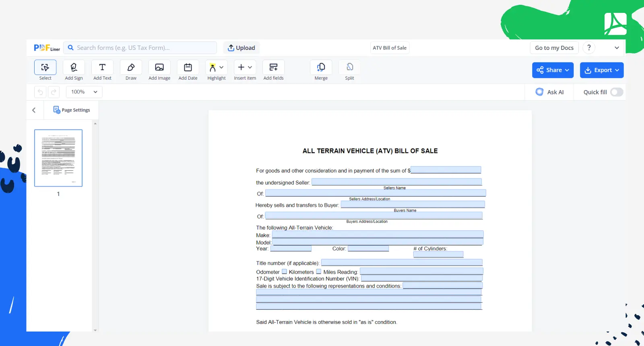Image resolution: width=644 pixels, height=346 pixels.
Task: Open the help question mark
Action: [x=589, y=48]
